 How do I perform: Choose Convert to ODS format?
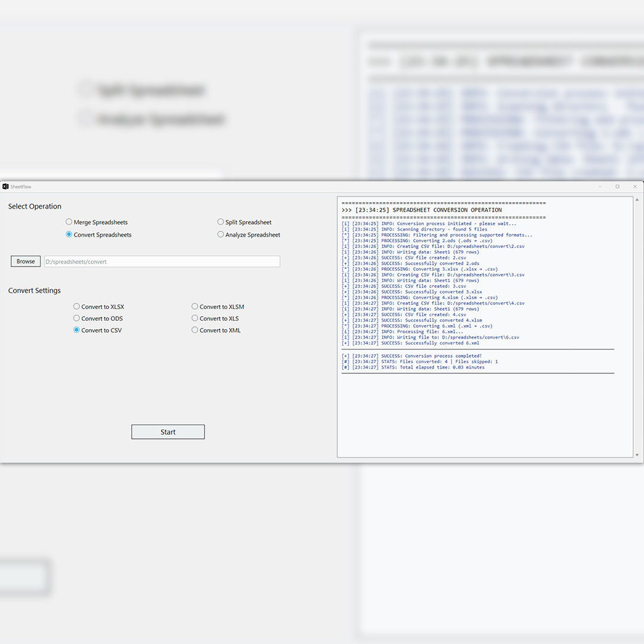click(98, 318)
